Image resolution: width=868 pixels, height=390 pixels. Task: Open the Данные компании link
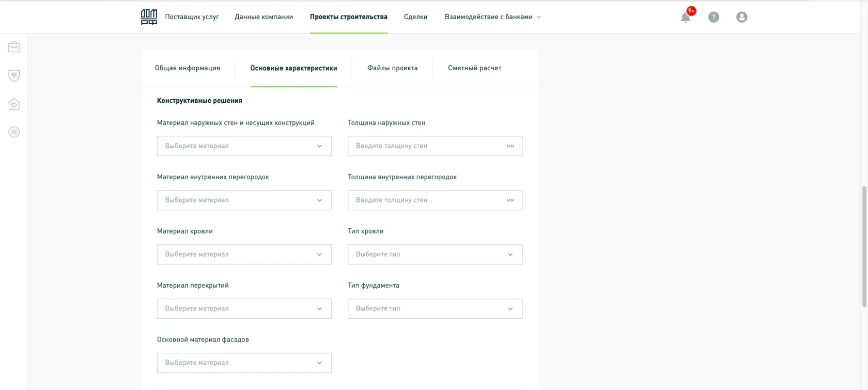[x=263, y=17]
